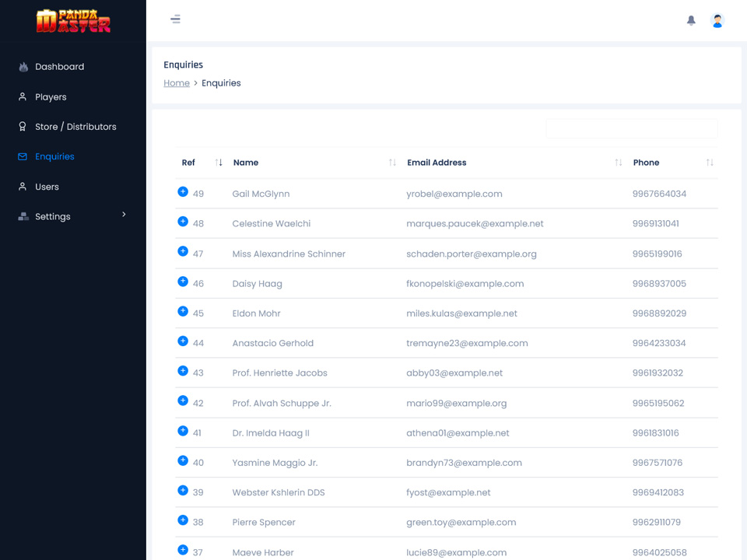The width and height of the screenshot is (747, 560).
Task: Open the notifications bell
Action: point(691,21)
